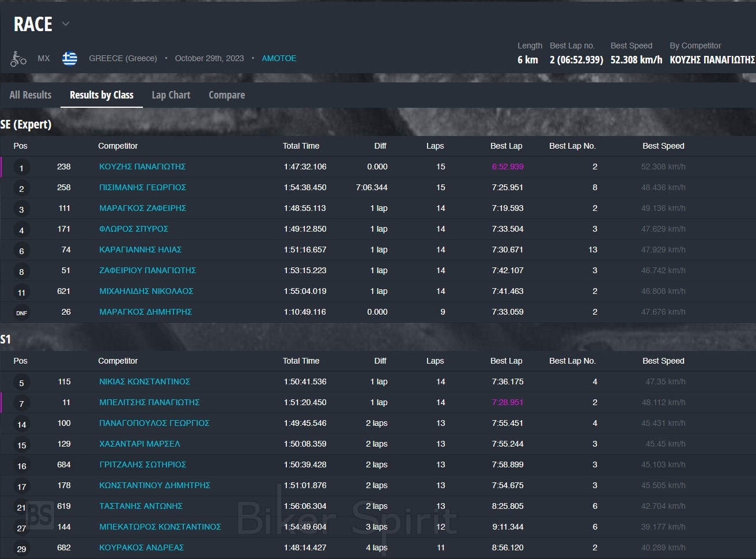
Task: Click the DNF position badge
Action: point(21,313)
